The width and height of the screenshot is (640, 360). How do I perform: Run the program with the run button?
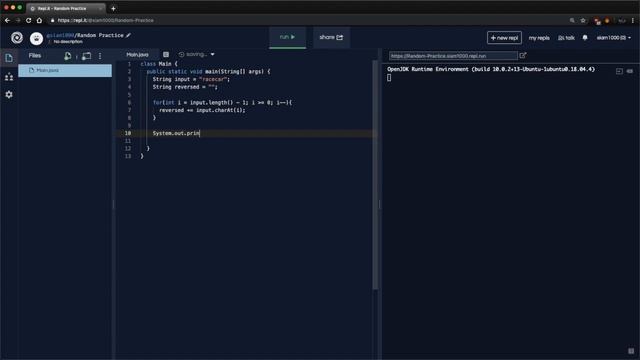287,37
